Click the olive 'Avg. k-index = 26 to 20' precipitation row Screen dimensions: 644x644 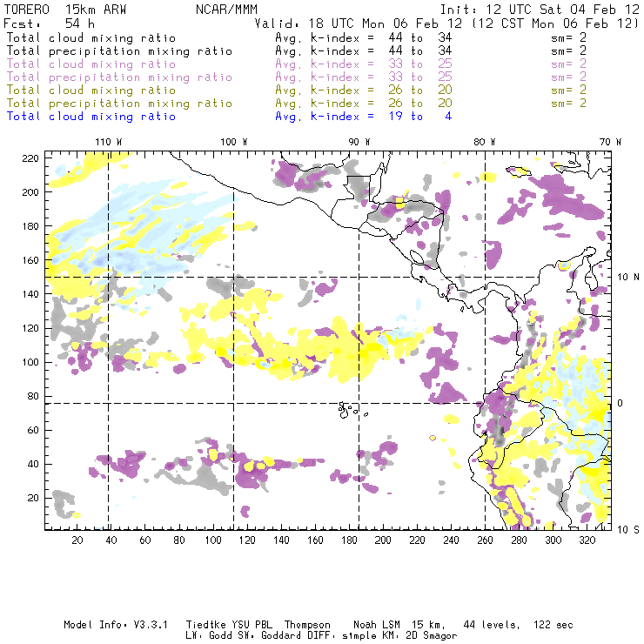[364, 103]
